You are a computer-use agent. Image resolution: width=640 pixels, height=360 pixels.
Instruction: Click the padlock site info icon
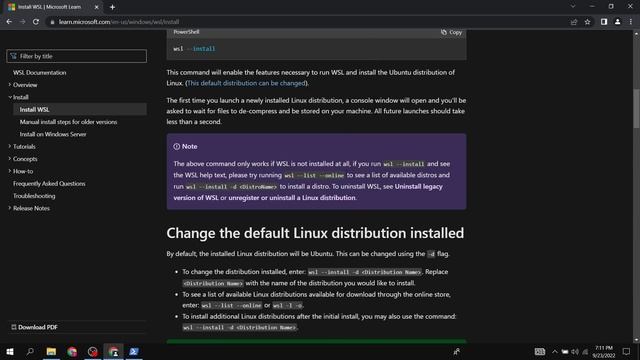pos(52,22)
